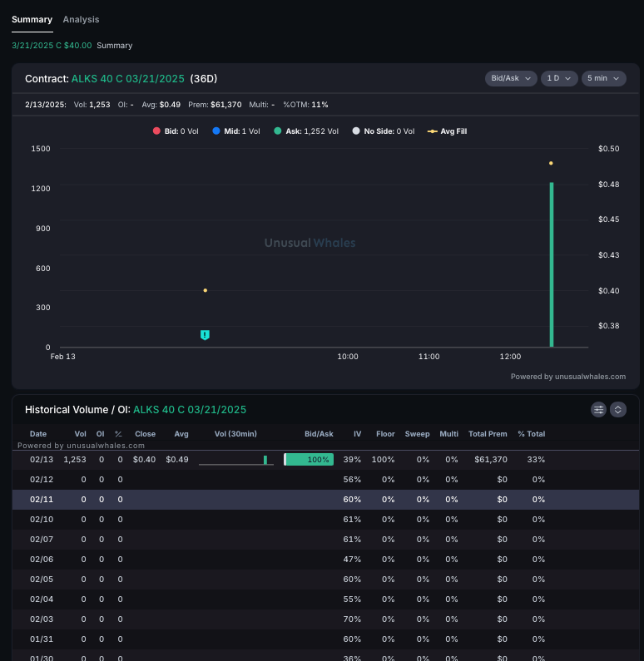
Task: Select the 02/07 table row date
Action: pyautogui.click(x=42, y=539)
